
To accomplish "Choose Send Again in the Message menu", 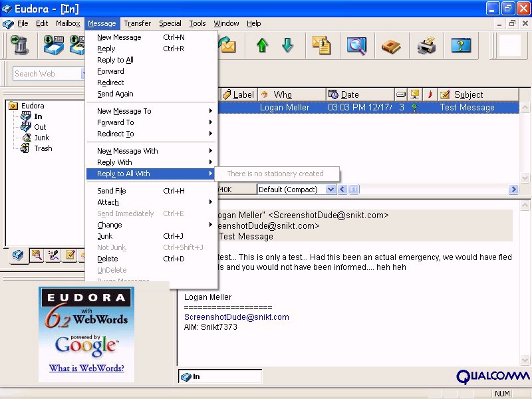I will point(152,94).
